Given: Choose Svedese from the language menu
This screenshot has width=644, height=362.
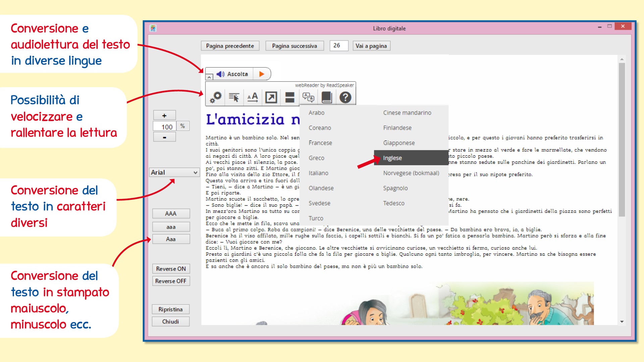Looking at the screenshot, I should coord(319,203).
